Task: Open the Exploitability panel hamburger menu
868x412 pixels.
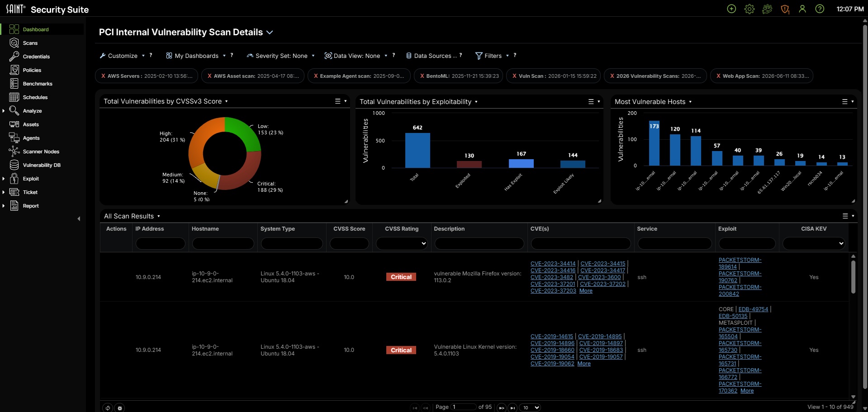Action: tap(591, 102)
